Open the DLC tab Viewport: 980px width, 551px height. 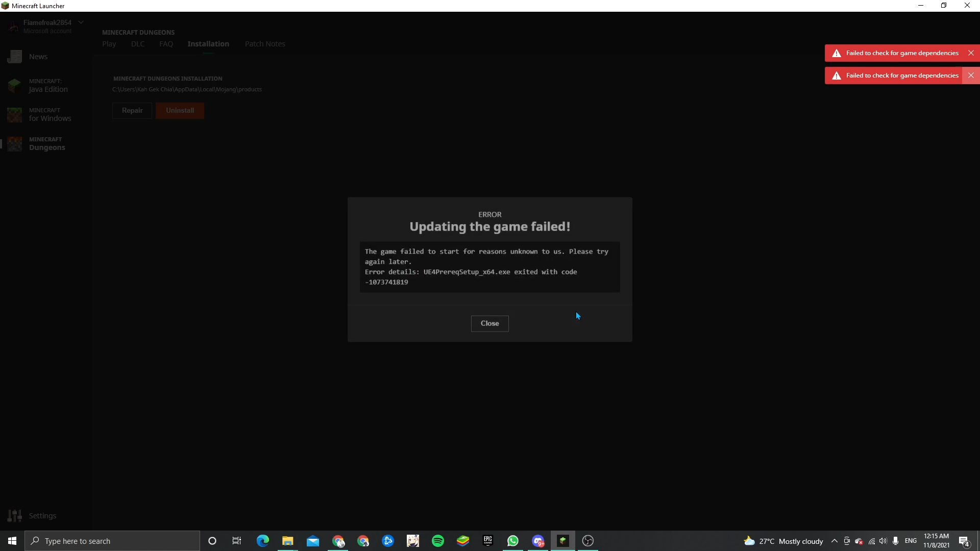click(x=138, y=44)
